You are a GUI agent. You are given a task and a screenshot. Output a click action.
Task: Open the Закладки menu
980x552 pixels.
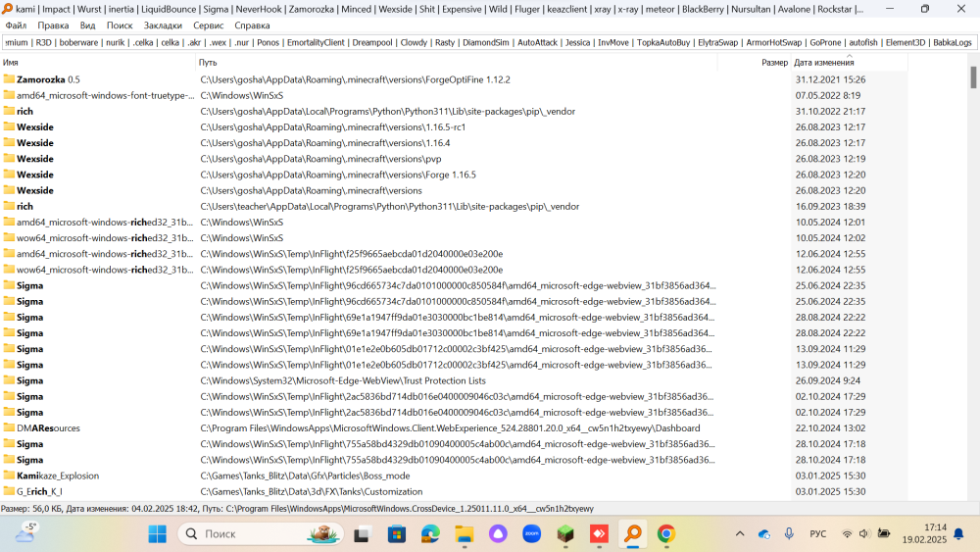point(163,25)
